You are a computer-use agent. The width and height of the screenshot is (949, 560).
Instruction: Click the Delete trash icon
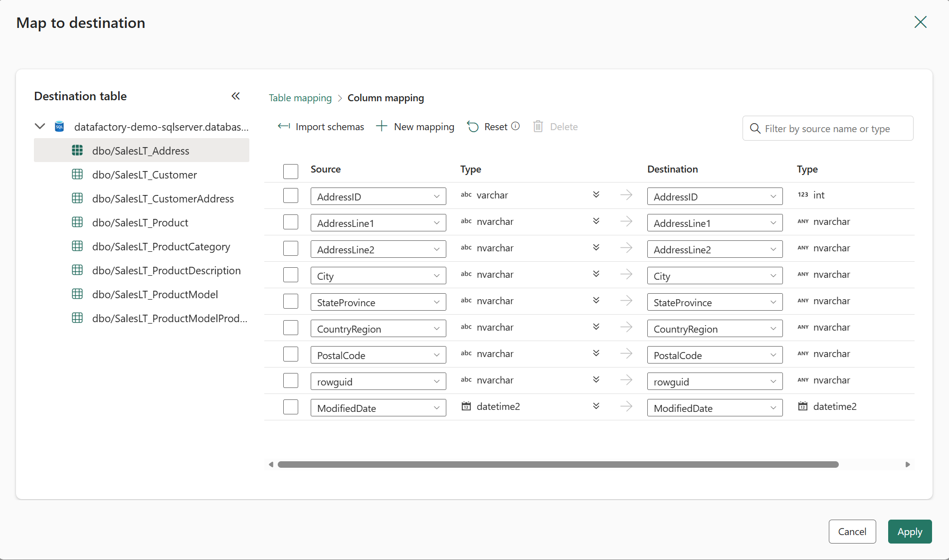[x=538, y=126]
